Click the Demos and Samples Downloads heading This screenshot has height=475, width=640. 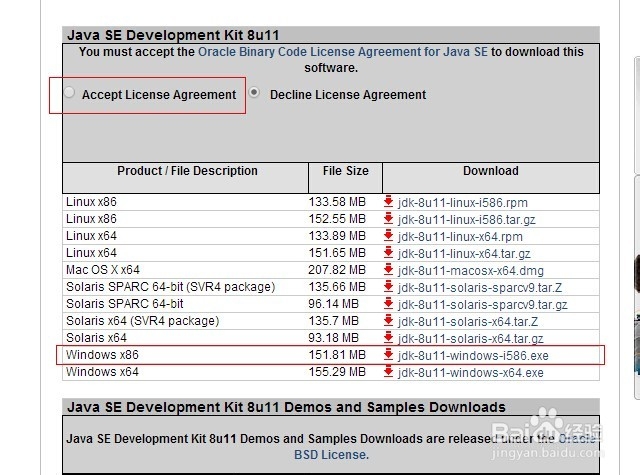(x=287, y=407)
